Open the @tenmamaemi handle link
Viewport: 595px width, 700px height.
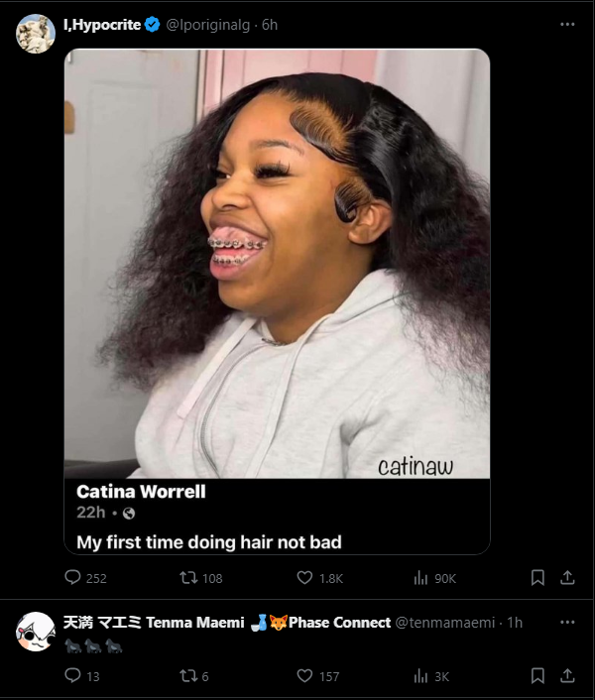pyautogui.click(x=445, y=623)
